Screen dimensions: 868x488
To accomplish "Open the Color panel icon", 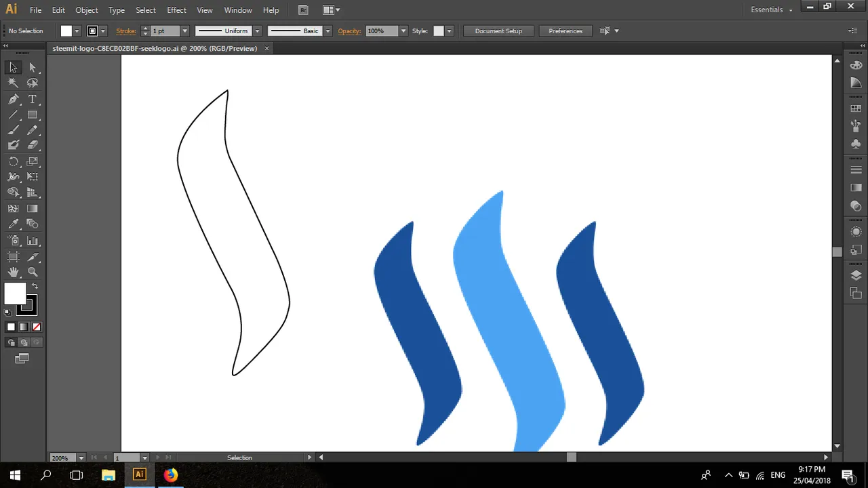I will coord(856,67).
